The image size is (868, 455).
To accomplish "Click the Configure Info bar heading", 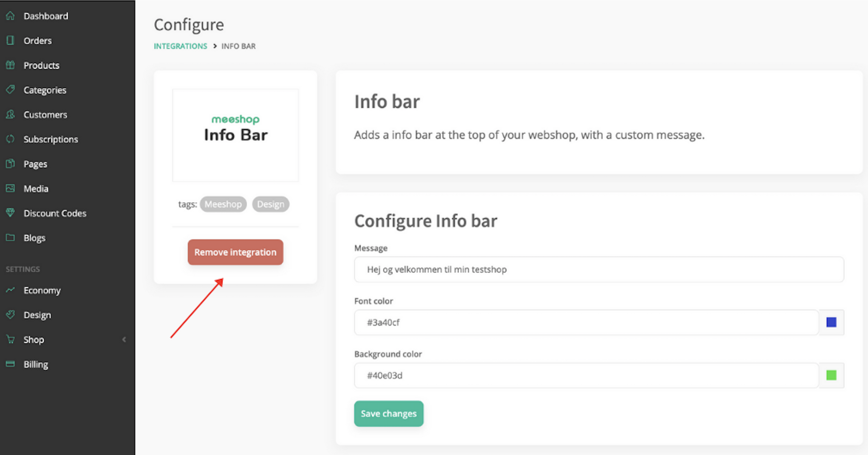I will coord(426,221).
